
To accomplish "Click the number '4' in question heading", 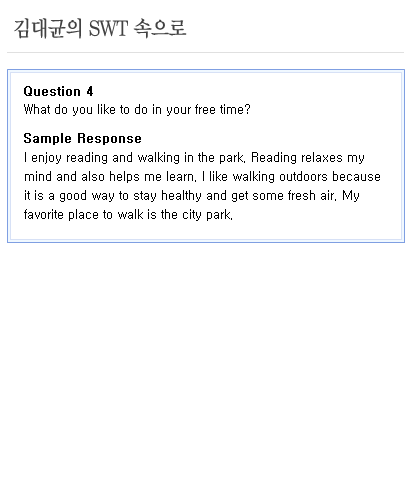I will coord(90,91).
